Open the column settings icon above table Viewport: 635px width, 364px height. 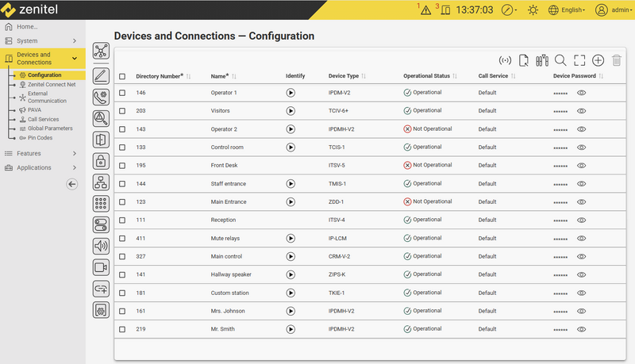(x=542, y=60)
